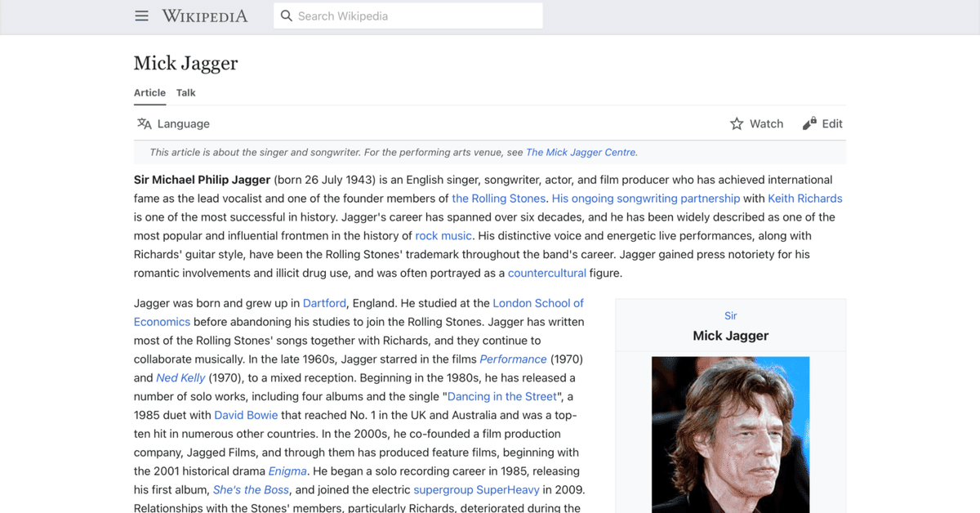Follow the countercultural link

(547, 274)
